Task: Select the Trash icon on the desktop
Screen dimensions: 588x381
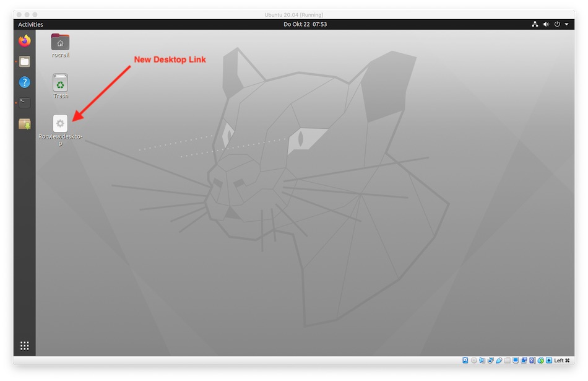Action: (60, 83)
